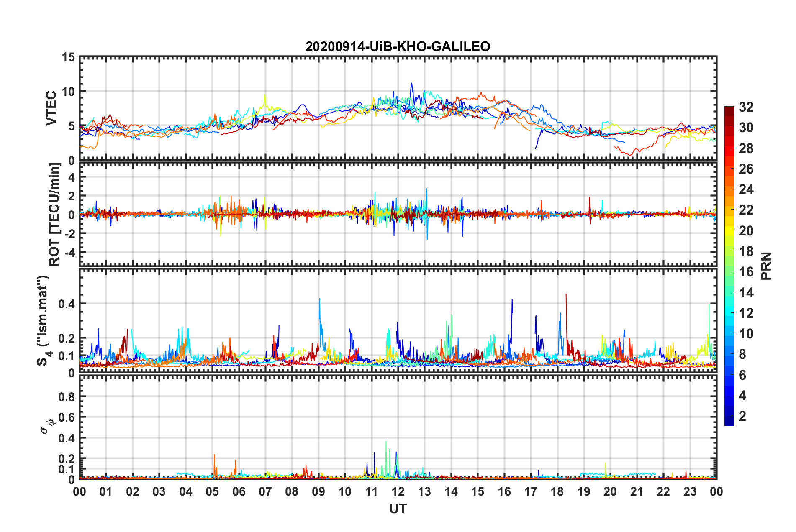Click the VTEC y-axis label
This screenshot has height=532, width=796.
pos(51,108)
